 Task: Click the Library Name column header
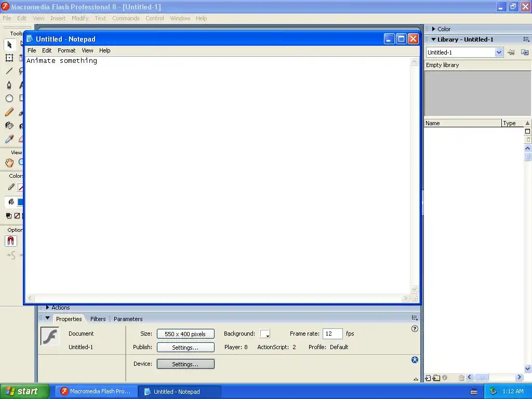[463, 123]
